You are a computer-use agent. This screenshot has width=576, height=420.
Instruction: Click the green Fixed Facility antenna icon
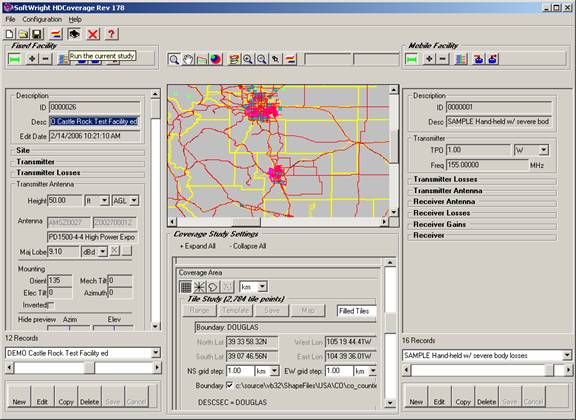15,59
